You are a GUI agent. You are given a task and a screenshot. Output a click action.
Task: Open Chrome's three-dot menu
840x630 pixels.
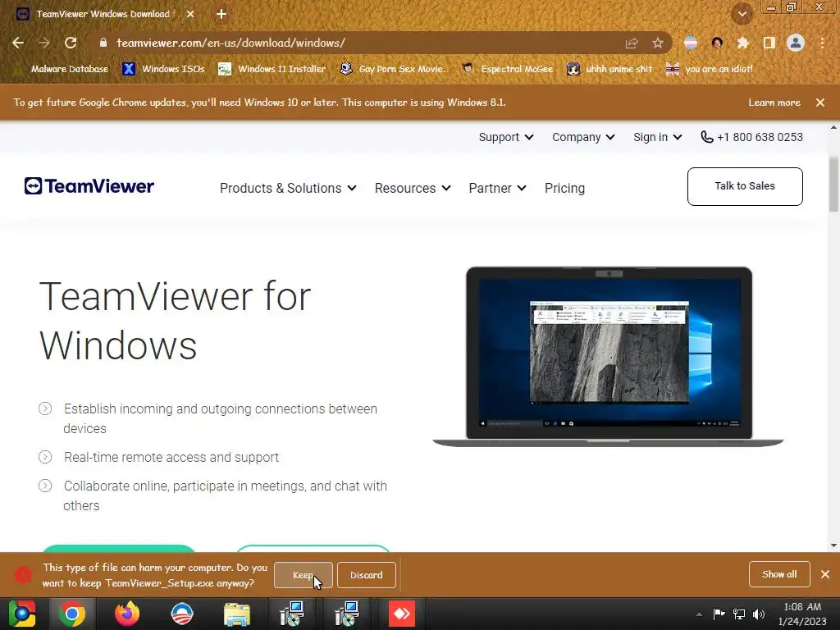coord(822,43)
